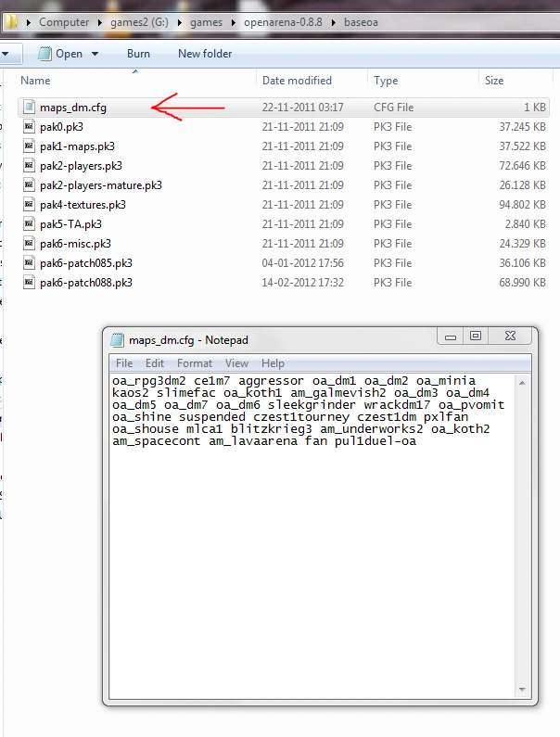
Task: Navigate to games2 (G:) in address bar
Action: tap(139, 22)
